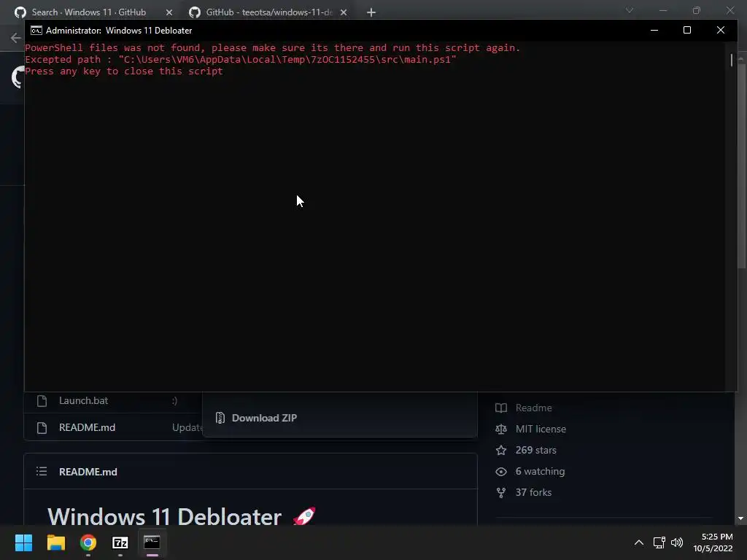View the 37 forks
The height and width of the screenshot is (560, 747).
click(533, 492)
